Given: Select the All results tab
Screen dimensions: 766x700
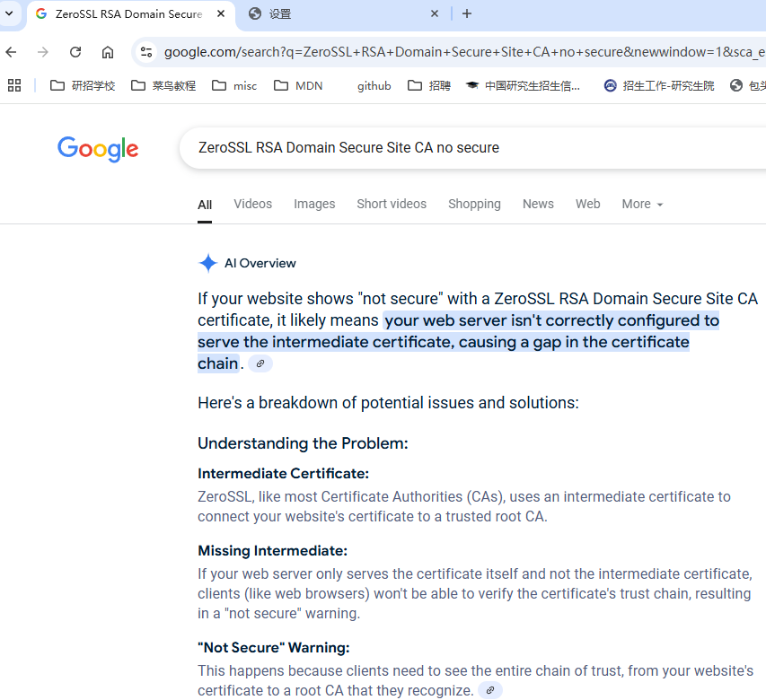Looking at the screenshot, I should pyautogui.click(x=205, y=205).
